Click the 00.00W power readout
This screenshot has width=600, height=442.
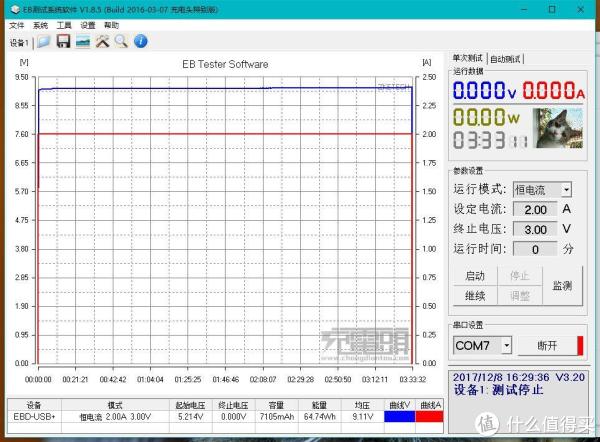[486, 117]
